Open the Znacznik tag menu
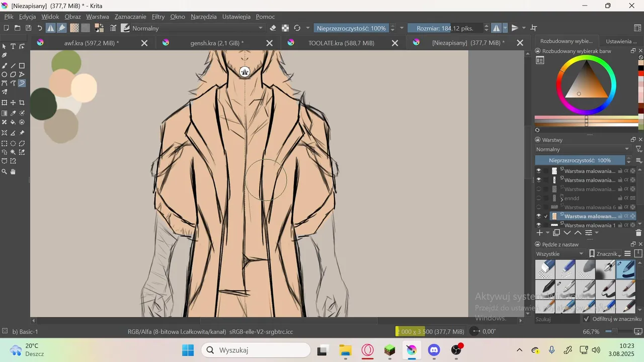The image size is (644, 362). [x=605, y=254]
